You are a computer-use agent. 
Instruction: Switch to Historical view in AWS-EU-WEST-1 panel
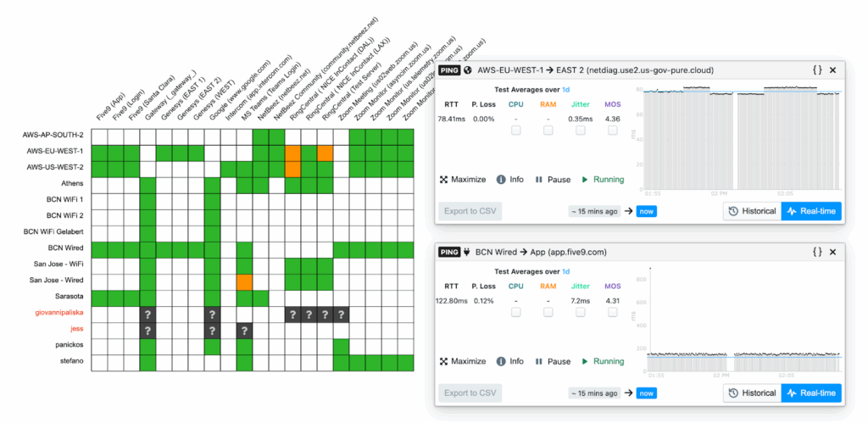coord(753,211)
